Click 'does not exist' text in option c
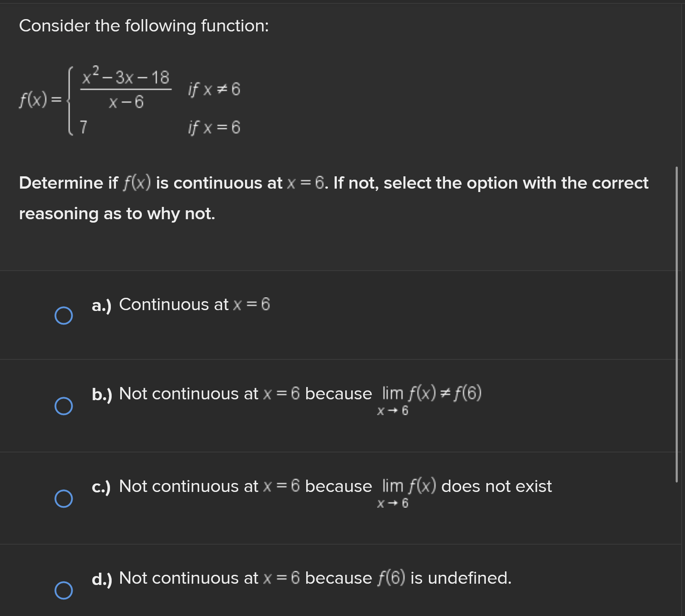The width and height of the screenshot is (685, 616). point(496,486)
